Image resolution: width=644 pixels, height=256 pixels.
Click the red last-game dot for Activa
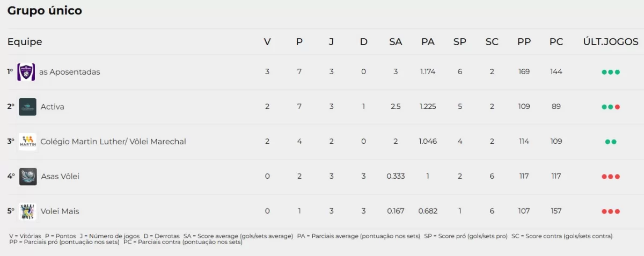coord(617,107)
